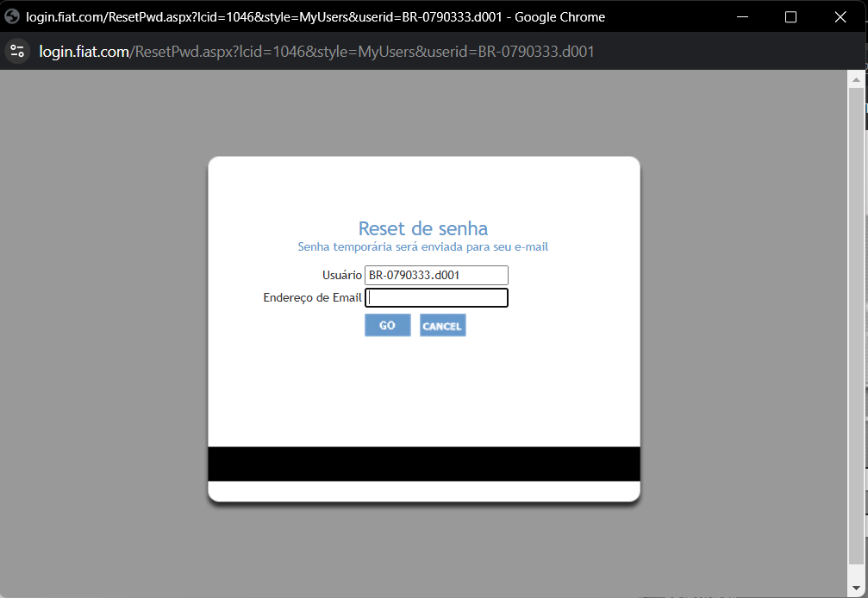Close the Chrome popup window
The image size is (868, 598).
[840, 16]
